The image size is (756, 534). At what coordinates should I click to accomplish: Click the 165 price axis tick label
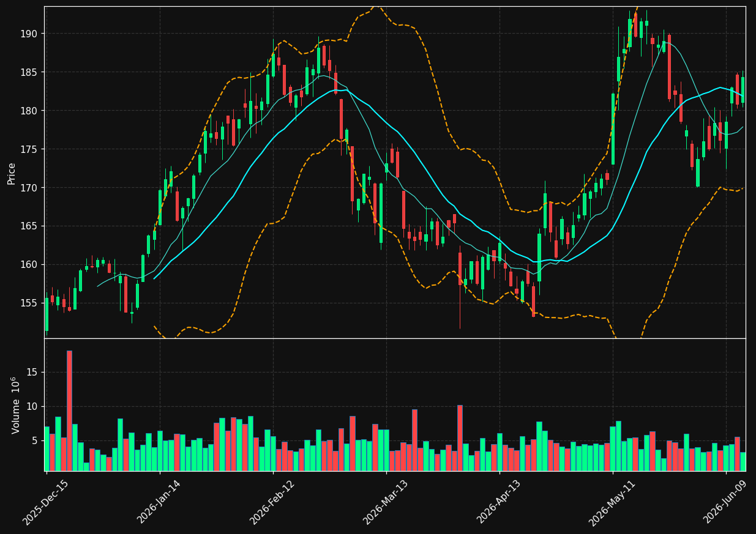30,226
